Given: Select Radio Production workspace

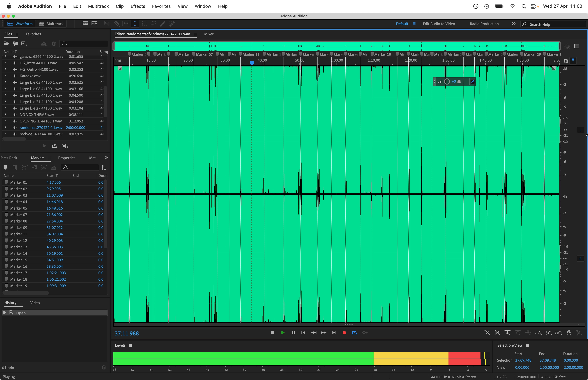Looking at the screenshot, I should 484,24.
